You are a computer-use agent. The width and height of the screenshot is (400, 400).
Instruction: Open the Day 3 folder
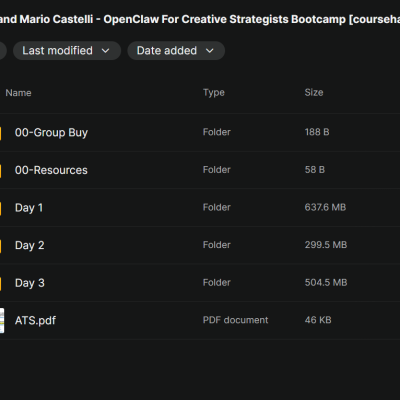click(x=30, y=283)
